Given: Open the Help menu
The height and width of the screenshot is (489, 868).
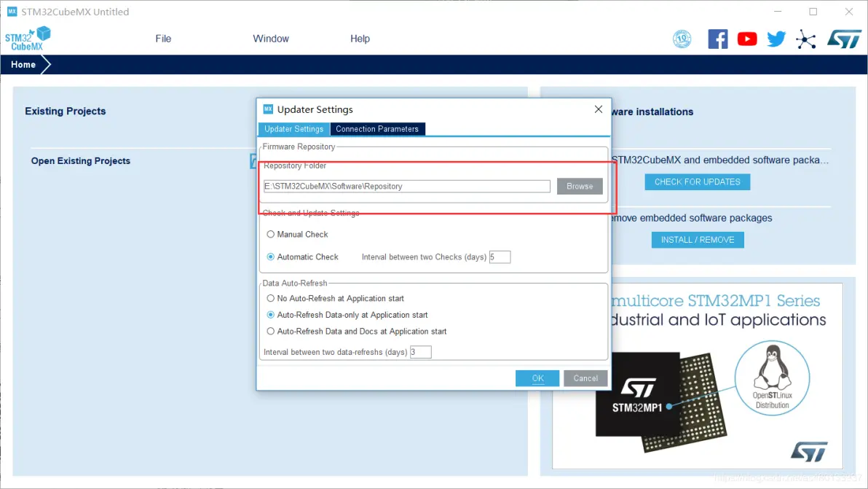Looking at the screenshot, I should tap(360, 39).
